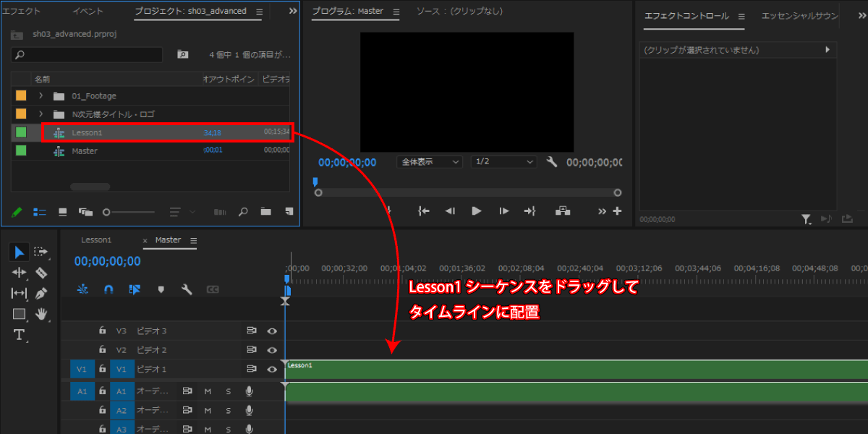Click the New Bin folder icon
This screenshot has width=868, height=434.
(x=266, y=212)
